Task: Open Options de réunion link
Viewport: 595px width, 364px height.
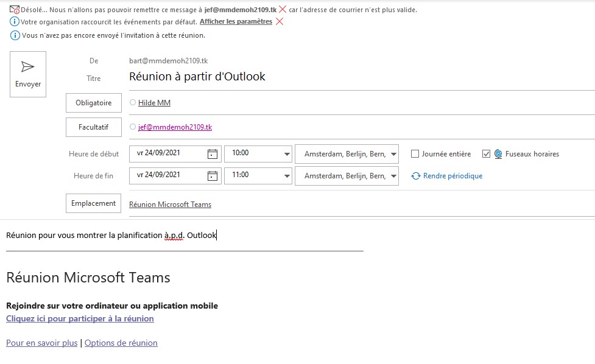Action: (121, 343)
